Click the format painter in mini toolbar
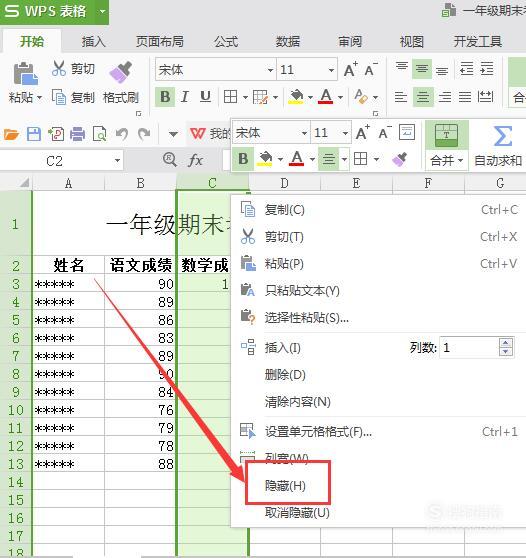526x558 pixels. point(399,159)
